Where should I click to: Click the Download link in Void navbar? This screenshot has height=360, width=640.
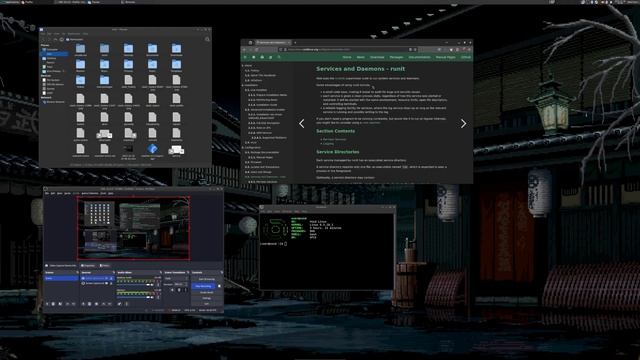tap(377, 57)
